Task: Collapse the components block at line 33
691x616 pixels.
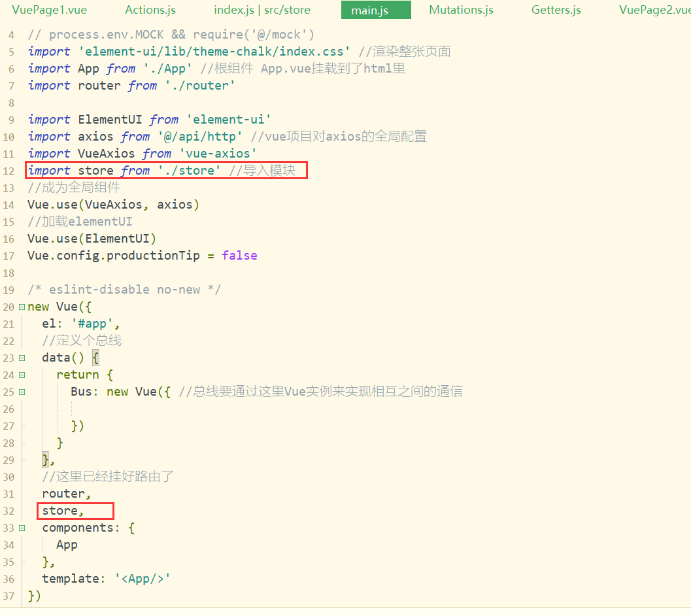Action: click(x=22, y=528)
